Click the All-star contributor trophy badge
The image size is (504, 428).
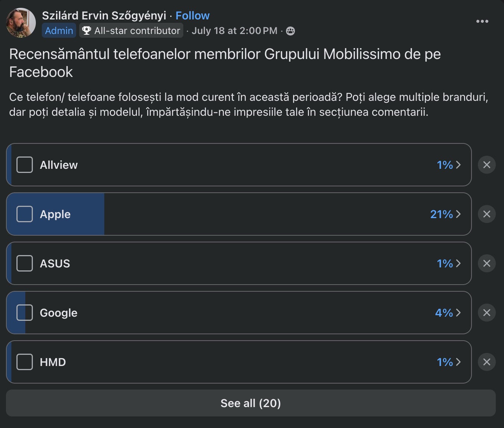click(131, 31)
